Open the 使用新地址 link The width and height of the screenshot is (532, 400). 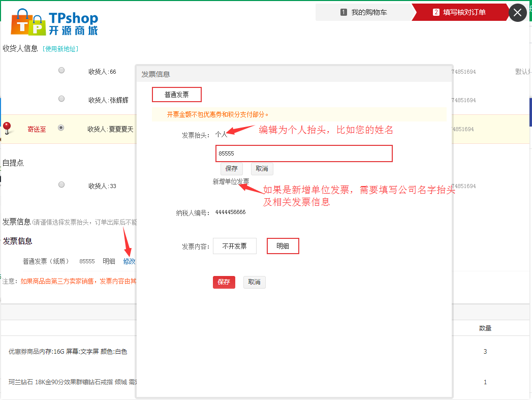(60, 49)
